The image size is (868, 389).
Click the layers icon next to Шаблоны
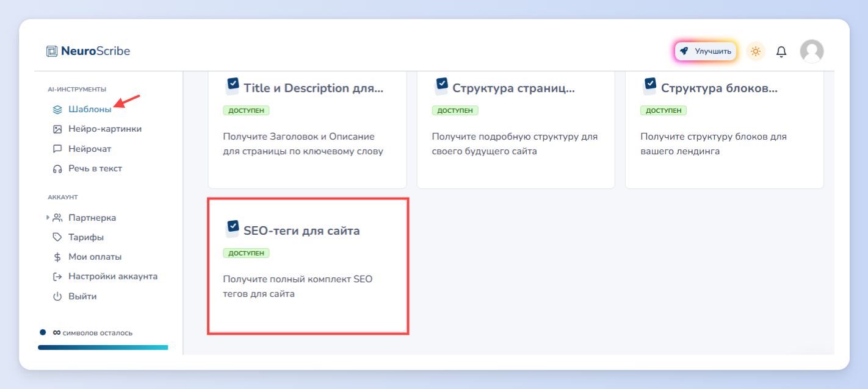coord(57,110)
